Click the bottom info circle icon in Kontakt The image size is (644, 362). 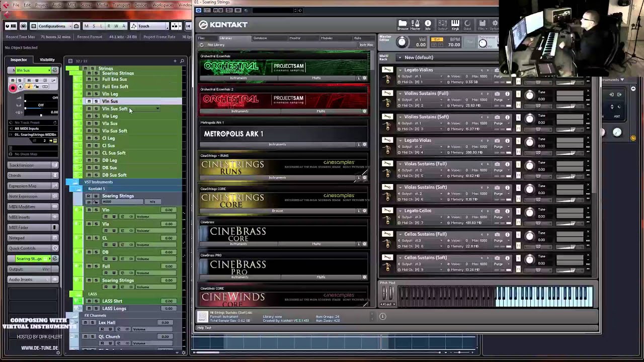point(382,316)
